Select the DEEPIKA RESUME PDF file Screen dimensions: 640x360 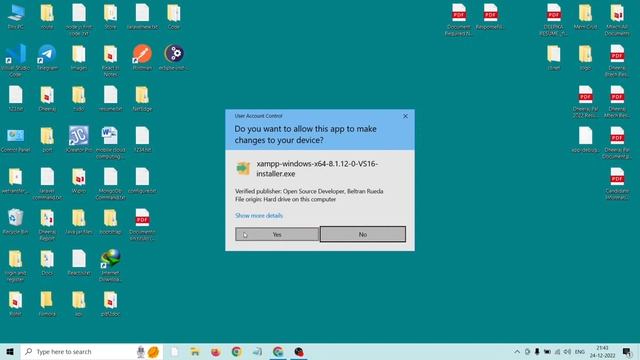(553, 19)
